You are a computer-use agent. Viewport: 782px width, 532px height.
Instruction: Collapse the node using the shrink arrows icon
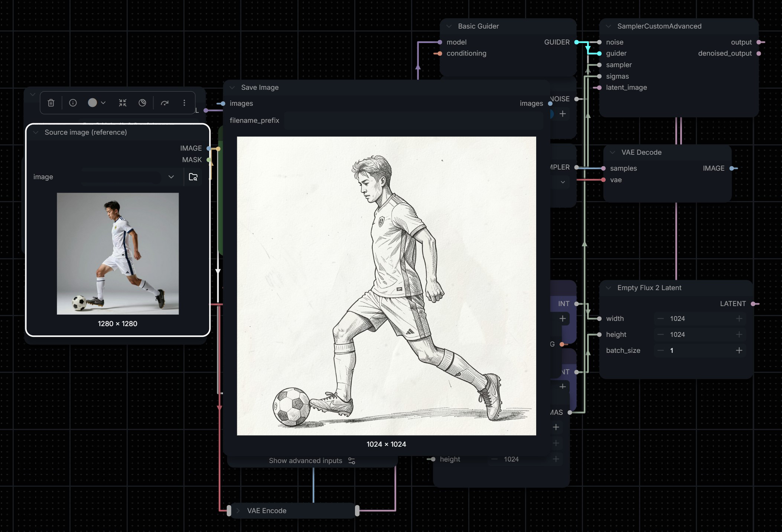click(123, 103)
